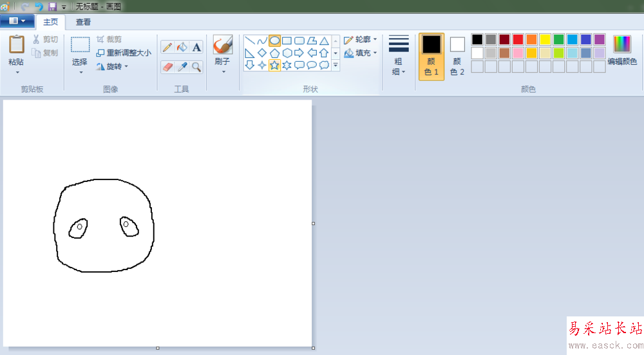Screen dimensions: 644x355
Task: Choose the Line shape
Action: [x=250, y=41]
